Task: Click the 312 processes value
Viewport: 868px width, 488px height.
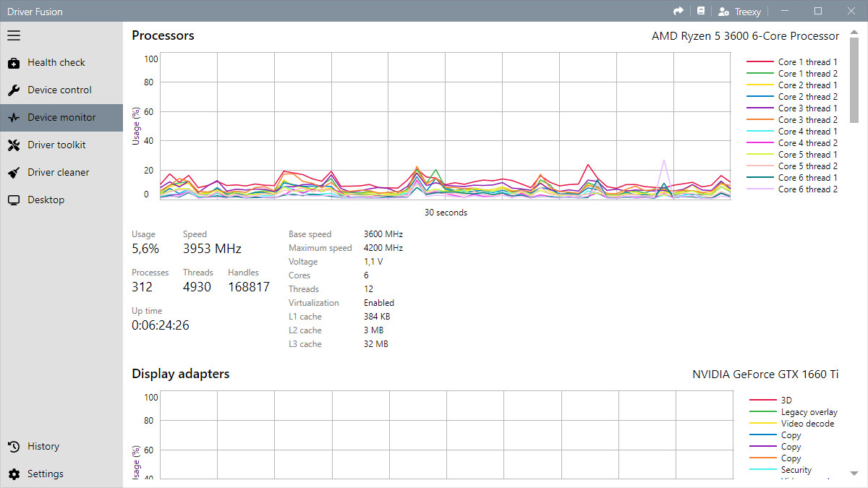Action: pyautogui.click(x=142, y=287)
